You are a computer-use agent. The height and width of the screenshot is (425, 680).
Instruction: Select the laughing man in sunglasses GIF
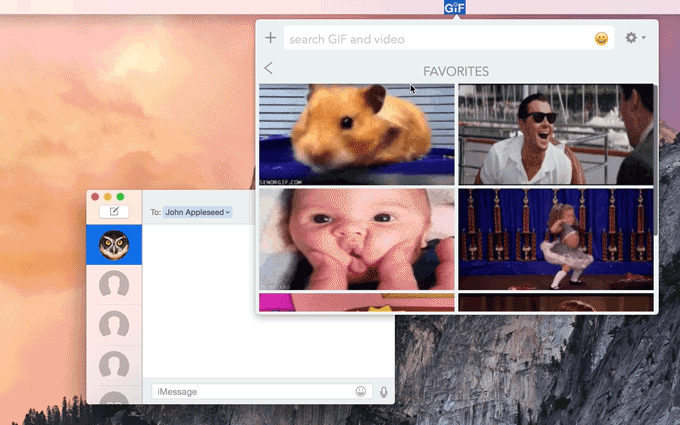555,135
